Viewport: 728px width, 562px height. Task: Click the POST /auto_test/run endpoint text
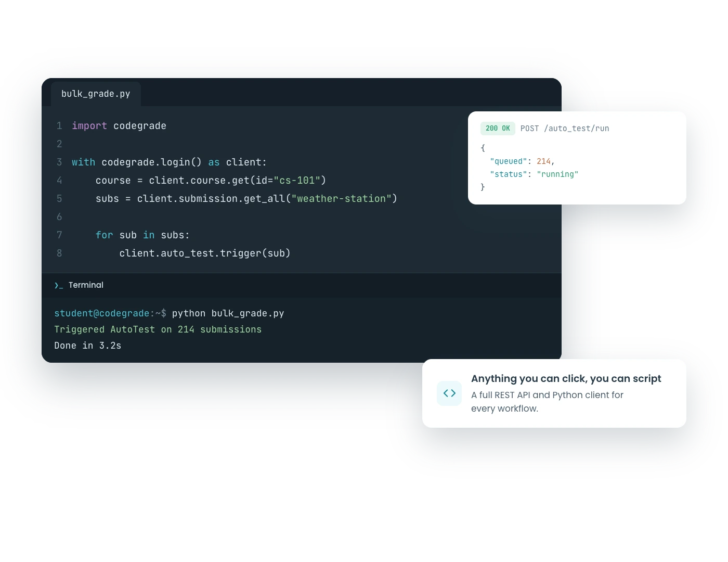pyautogui.click(x=565, y=129)
